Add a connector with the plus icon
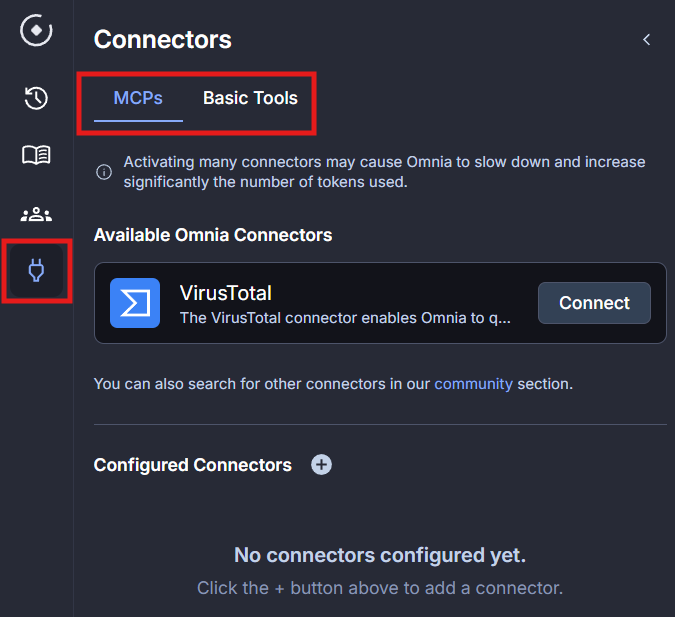 point(321,465)
